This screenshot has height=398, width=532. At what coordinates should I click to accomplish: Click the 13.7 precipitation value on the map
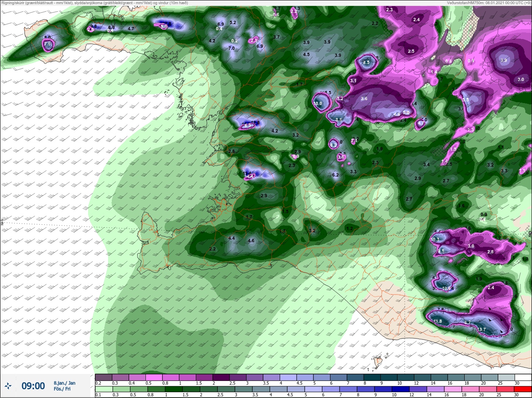(x=481, y=329)
